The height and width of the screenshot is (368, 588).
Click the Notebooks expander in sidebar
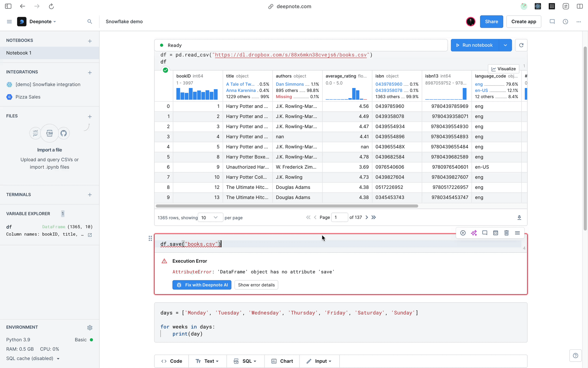point(20,40)
